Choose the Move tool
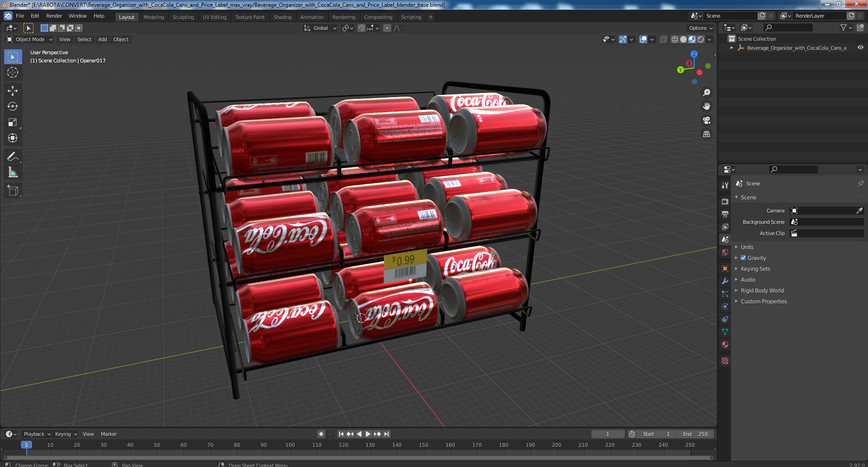The width and height of the screenshot is (868, 467). [13, 90]
